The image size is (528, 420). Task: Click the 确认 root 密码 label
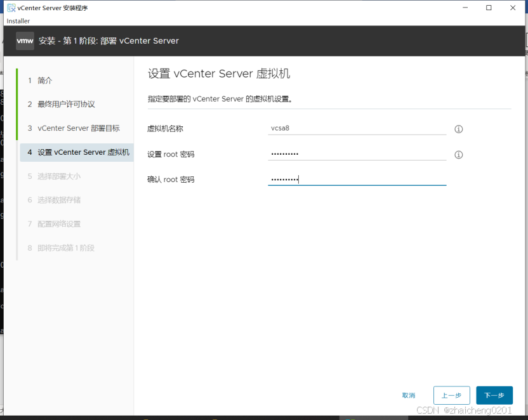(x=171, y=180)
